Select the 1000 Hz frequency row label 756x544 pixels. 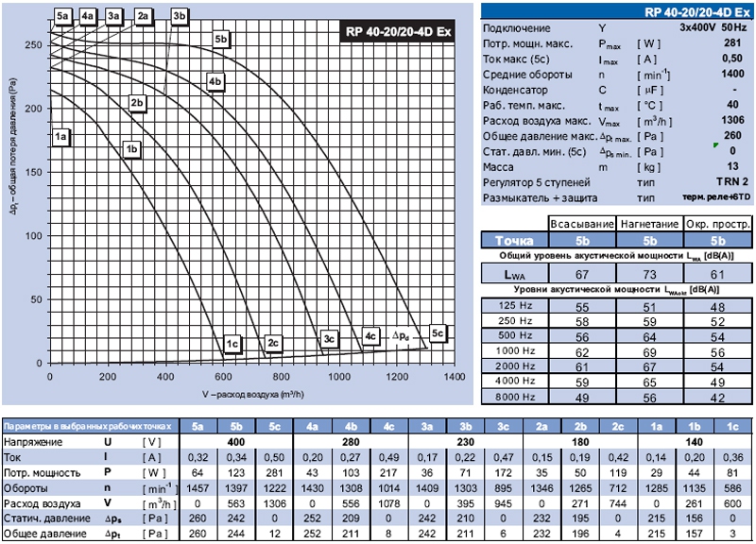click(x=515, y=350)
